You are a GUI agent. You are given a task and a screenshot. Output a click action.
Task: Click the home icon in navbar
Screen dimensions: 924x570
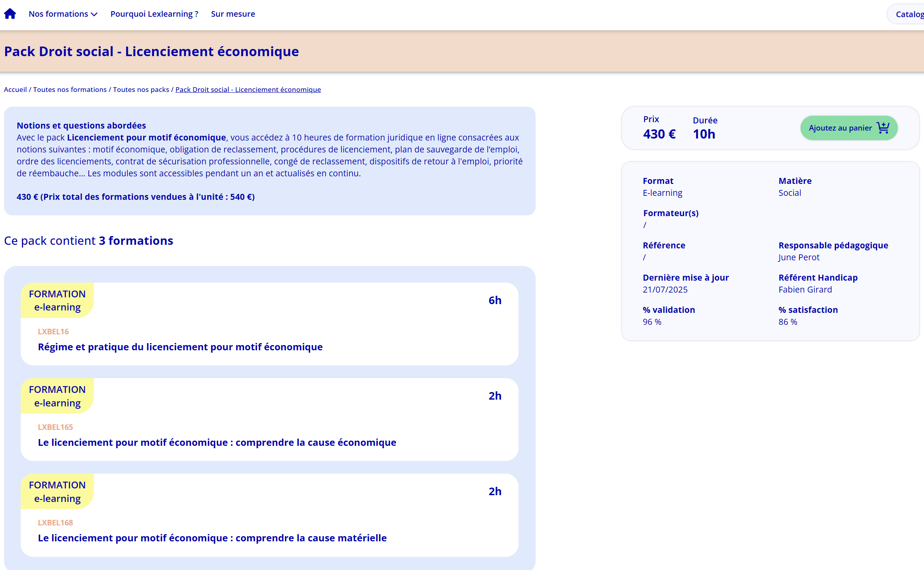10,14
